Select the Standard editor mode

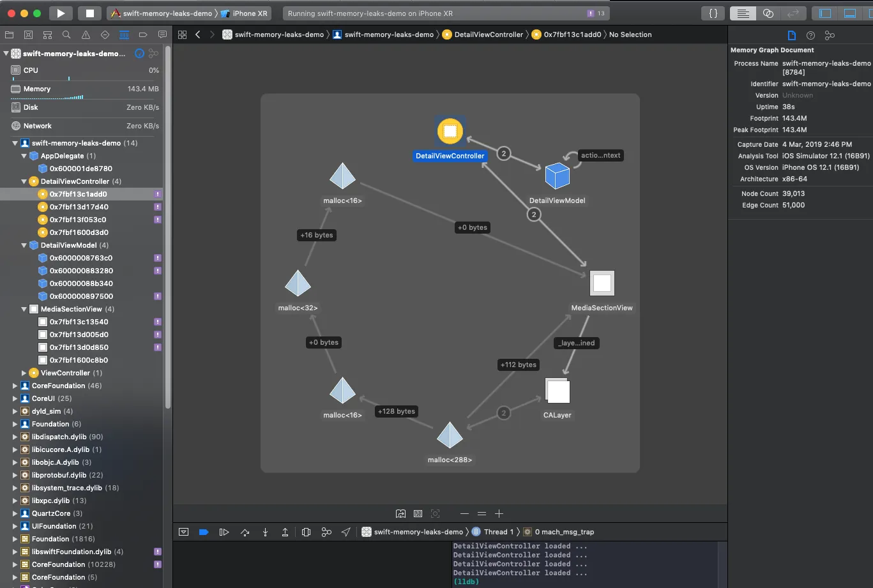(x=743, y=13)
